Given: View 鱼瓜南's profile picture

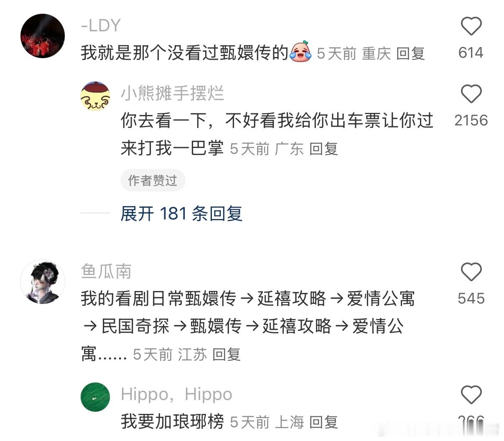Looking at the screenshot, I should pos(43,282).
